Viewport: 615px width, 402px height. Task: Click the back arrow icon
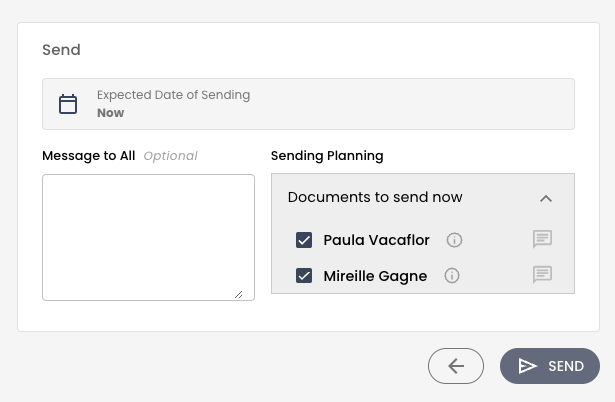(456, 366)
